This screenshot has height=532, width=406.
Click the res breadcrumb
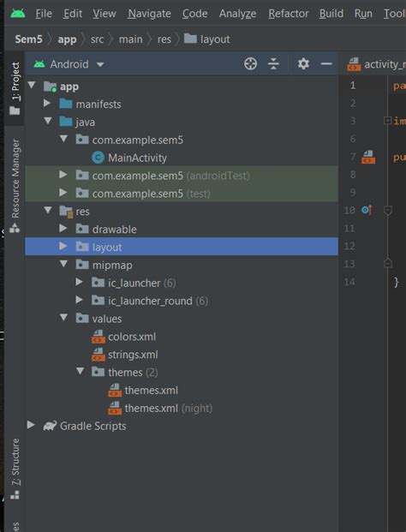pyautogui.click(x=164, y=39)
